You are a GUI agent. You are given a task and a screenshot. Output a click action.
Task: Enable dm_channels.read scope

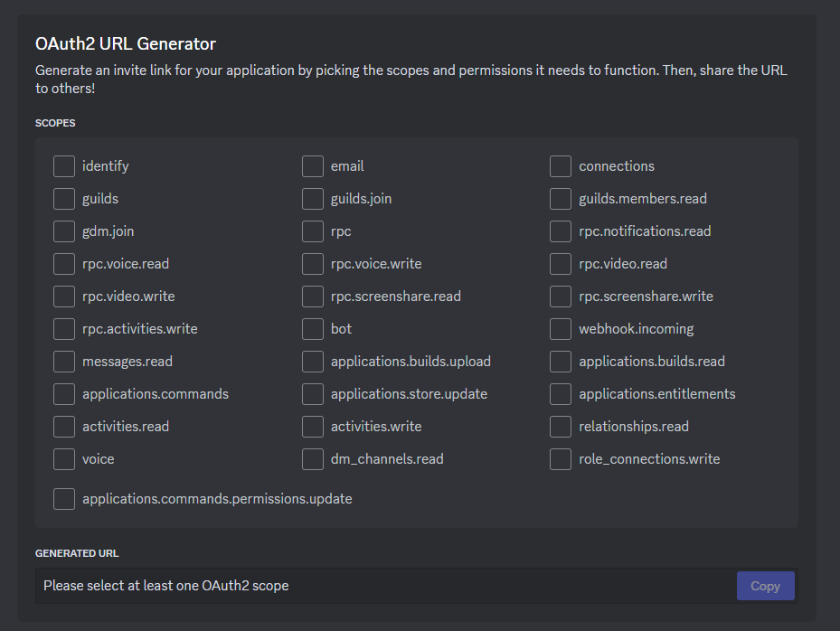tap(313, 459)
